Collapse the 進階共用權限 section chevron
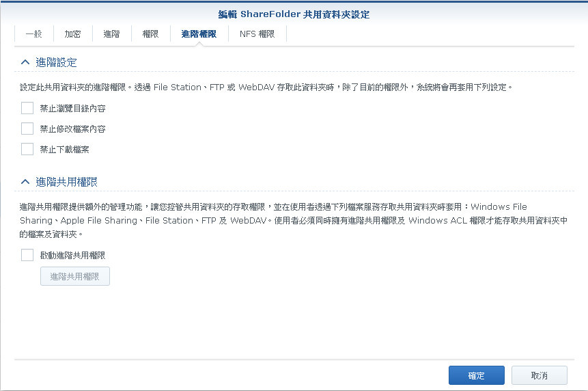588x391 pixels. point(25,182)
